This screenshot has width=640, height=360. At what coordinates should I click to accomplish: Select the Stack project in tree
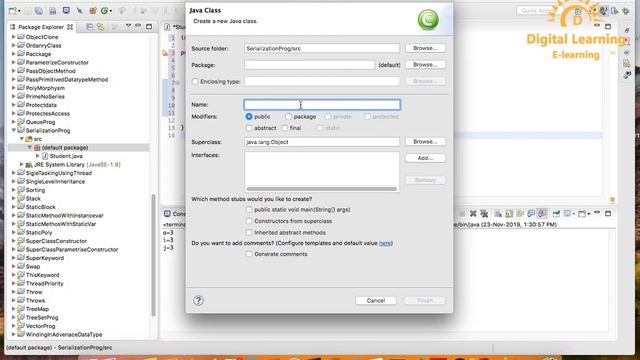click(x=33, y=198)
